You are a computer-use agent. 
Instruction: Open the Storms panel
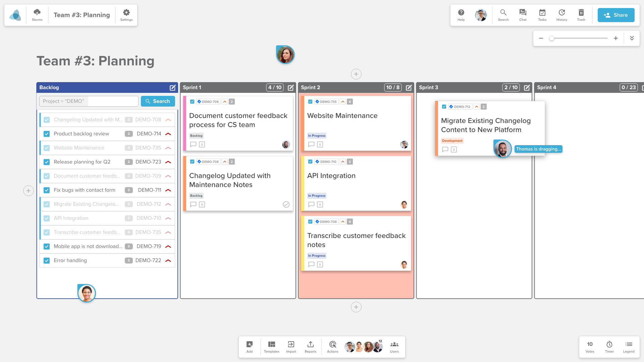37,15
